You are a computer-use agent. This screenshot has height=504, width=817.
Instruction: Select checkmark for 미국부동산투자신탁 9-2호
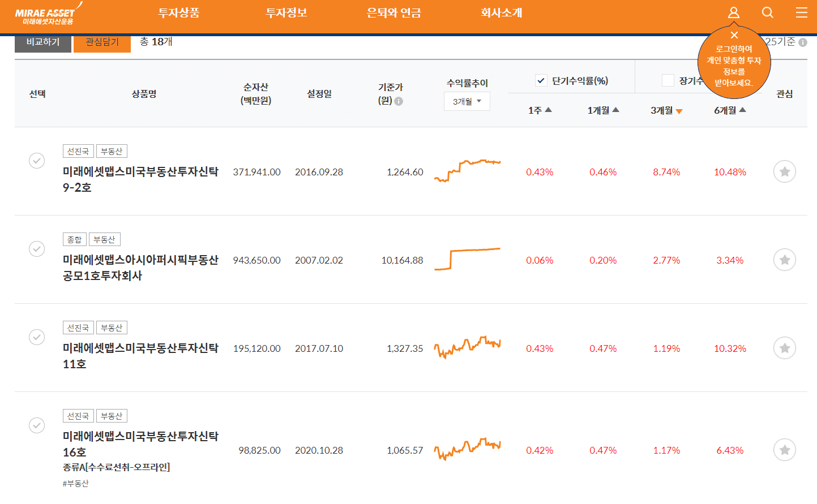[37, 161]
